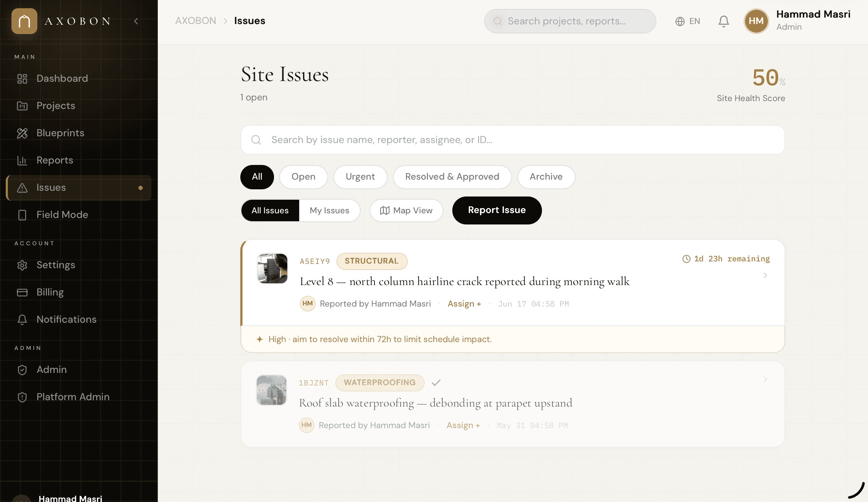Click the Blueprints ruler-pencil icon
Screen dimensions: 868x502
click(x=22, y=133)
